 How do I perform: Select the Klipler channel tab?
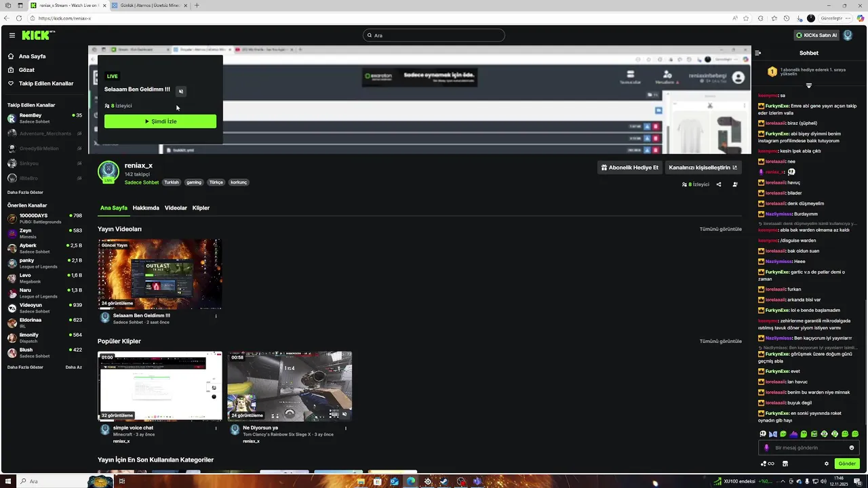coord(201,208)
